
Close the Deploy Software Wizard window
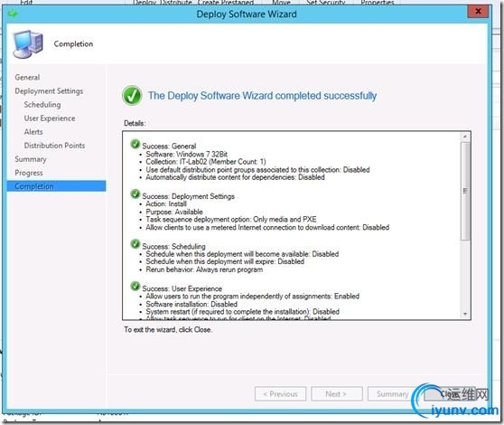478,12
